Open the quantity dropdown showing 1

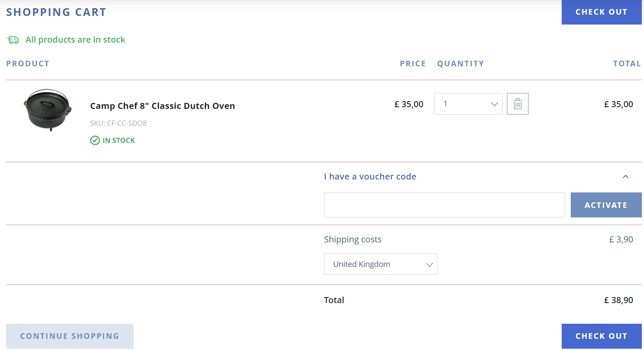468,104
